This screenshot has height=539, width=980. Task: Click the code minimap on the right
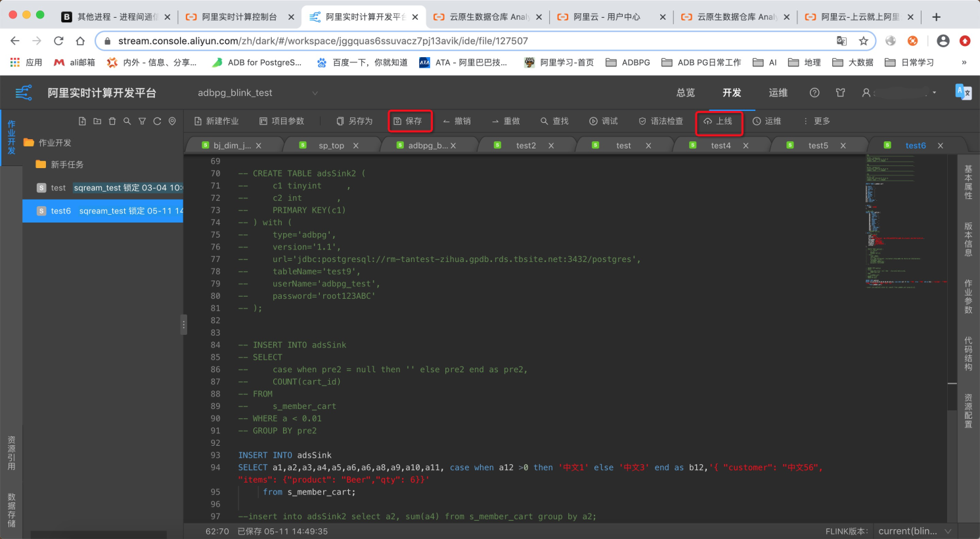(906, 223)
